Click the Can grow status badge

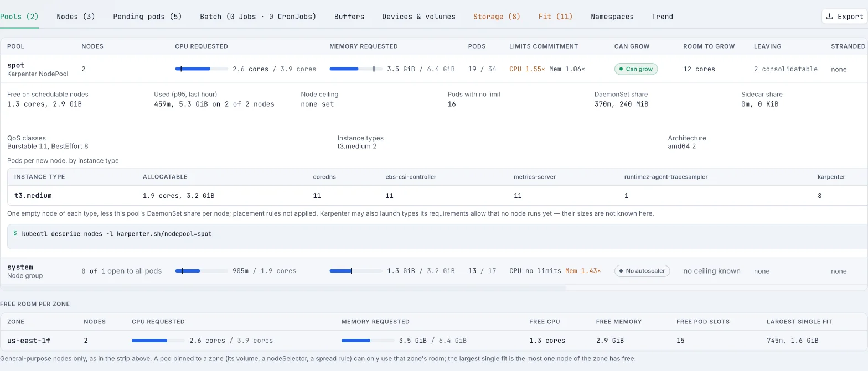636,69
